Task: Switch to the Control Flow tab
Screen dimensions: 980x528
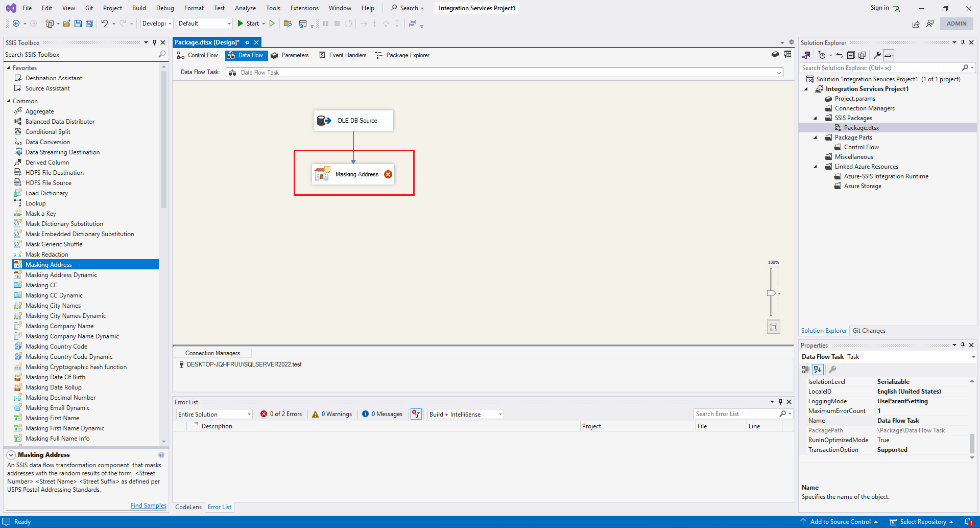Action: pyautogui.click(x=197, y=55)
